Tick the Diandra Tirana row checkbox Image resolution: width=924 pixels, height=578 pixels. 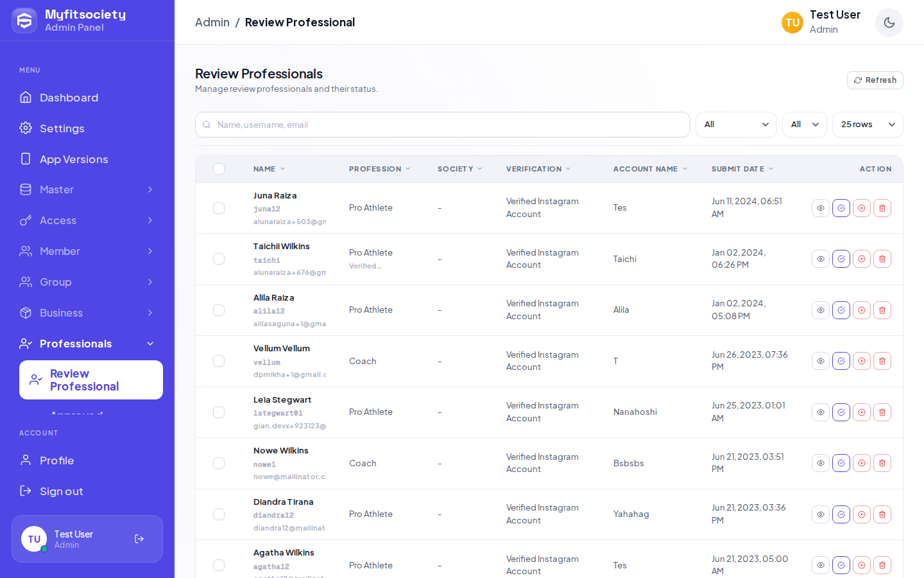coord(219,514)
